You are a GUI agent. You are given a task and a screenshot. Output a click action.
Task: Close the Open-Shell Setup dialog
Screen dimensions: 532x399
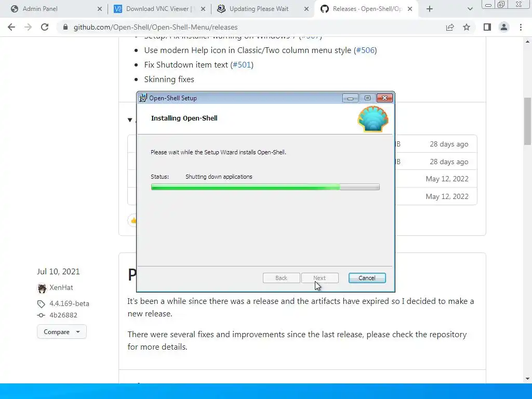(x=385, y=98)
